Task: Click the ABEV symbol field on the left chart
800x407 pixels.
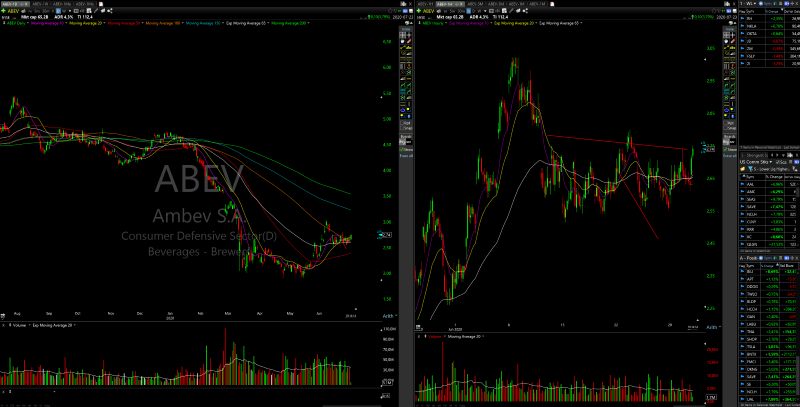Action: click(x=13, y=11)
